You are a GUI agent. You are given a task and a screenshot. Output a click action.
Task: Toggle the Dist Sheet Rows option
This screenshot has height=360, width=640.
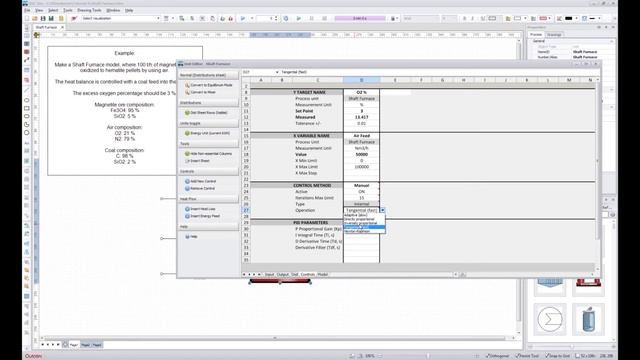point(206,113)
